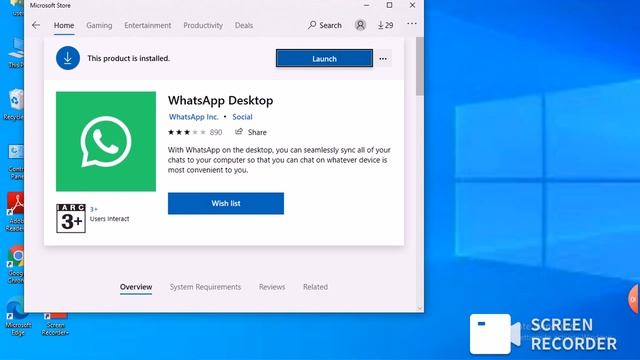Click the star rating with 890 reviews
640x360 pixels.
tap(195, 132)
